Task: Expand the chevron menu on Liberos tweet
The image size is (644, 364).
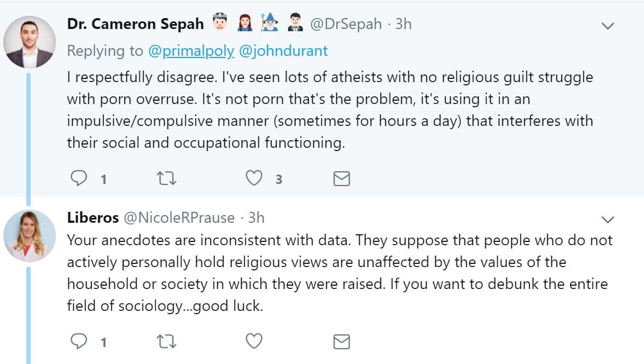Action: tap(608, 220)
